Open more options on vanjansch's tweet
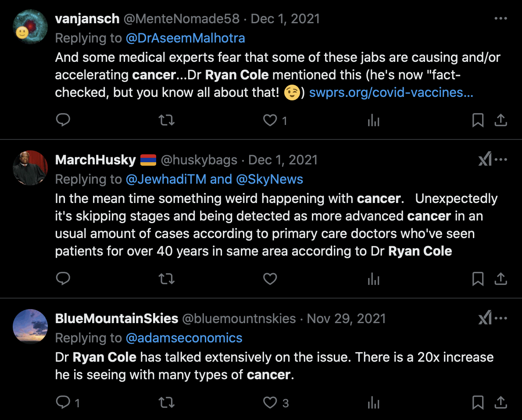Image resolution: width=522 pixels, height=420 pixels. tap(501, 19)
